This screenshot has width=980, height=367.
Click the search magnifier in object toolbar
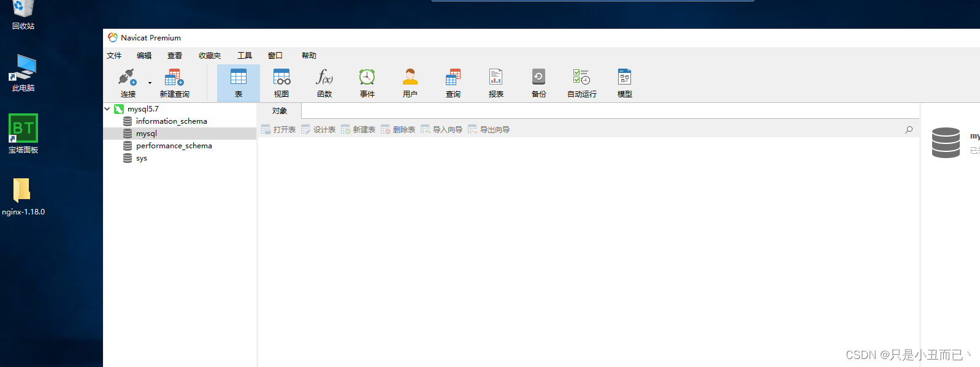909,129
